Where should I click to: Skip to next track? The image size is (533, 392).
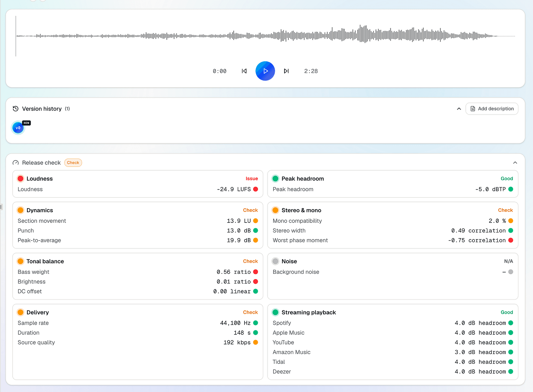coord(286,71)
